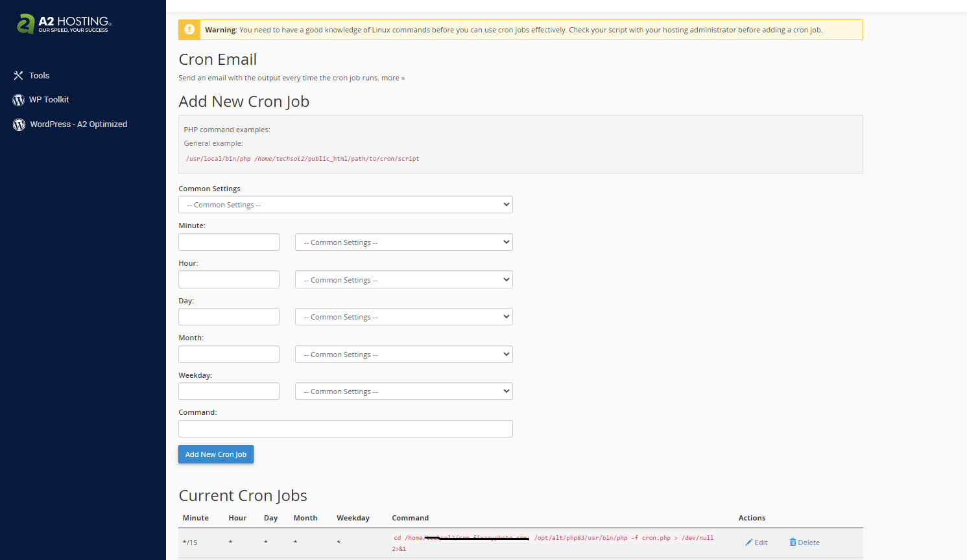
Task: Open the Minute common settings dropdown
Action: point(403,242)
